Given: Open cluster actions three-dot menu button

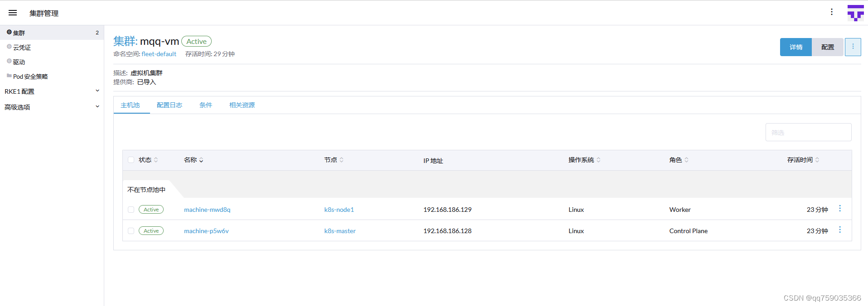Looking at the screenshot, I should (853, 47).
